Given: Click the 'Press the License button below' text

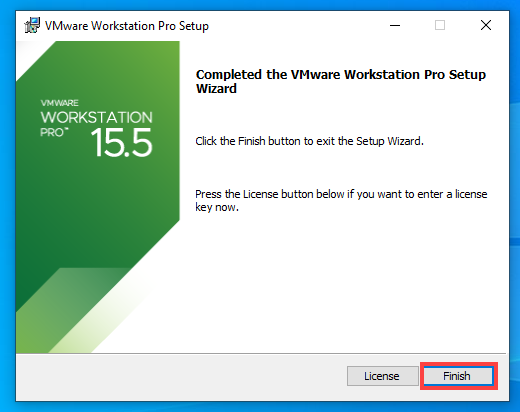Looking at the screenshot, I should pos(341,200).
